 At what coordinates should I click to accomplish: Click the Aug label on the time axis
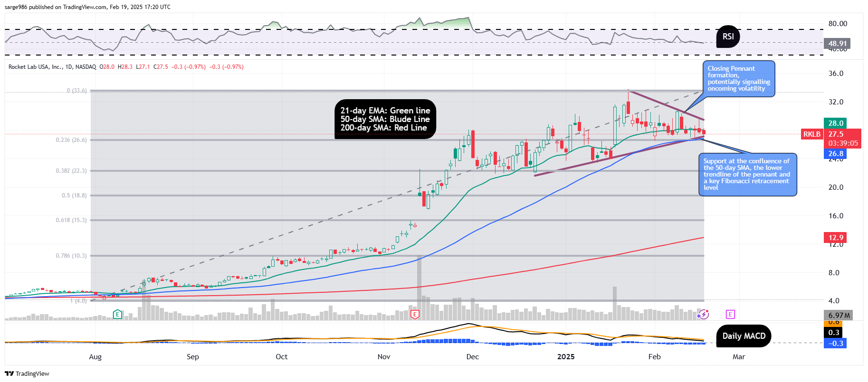(95, 357)
